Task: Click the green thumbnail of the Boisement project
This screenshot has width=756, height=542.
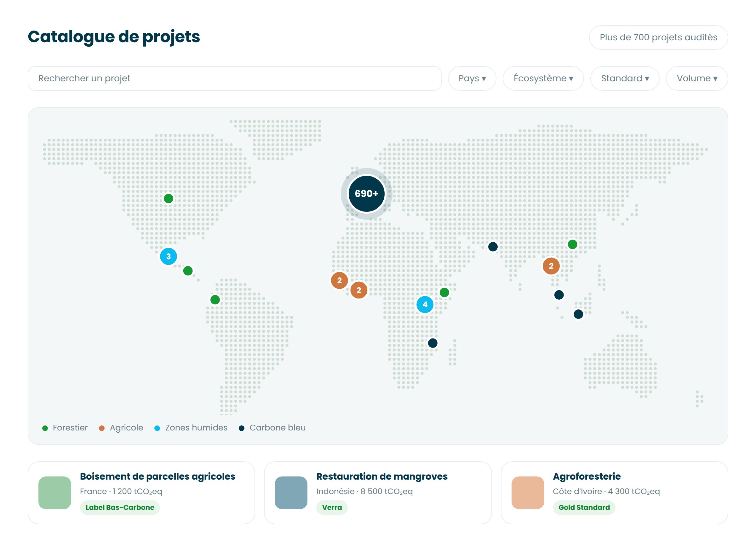Action: 55,493
